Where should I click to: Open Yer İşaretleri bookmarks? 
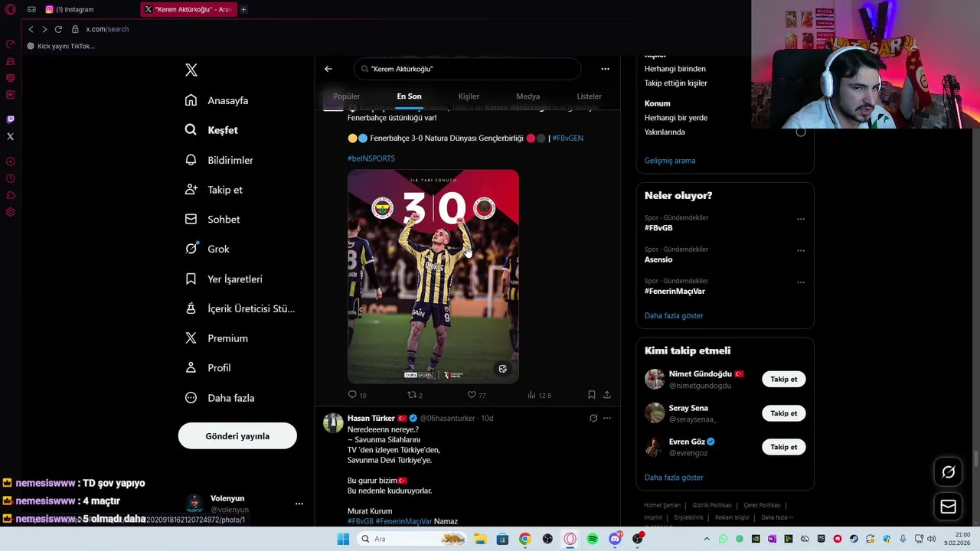224,279
